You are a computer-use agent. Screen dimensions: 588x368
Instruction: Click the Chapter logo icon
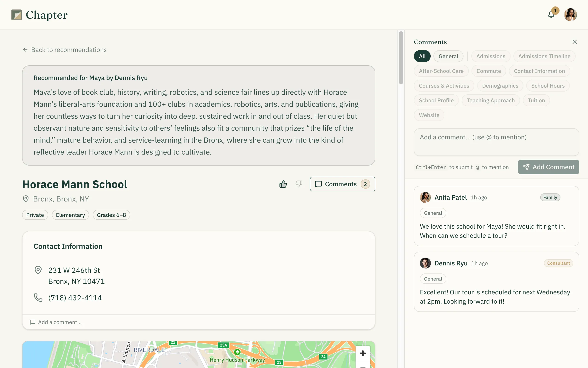[17, 15]
